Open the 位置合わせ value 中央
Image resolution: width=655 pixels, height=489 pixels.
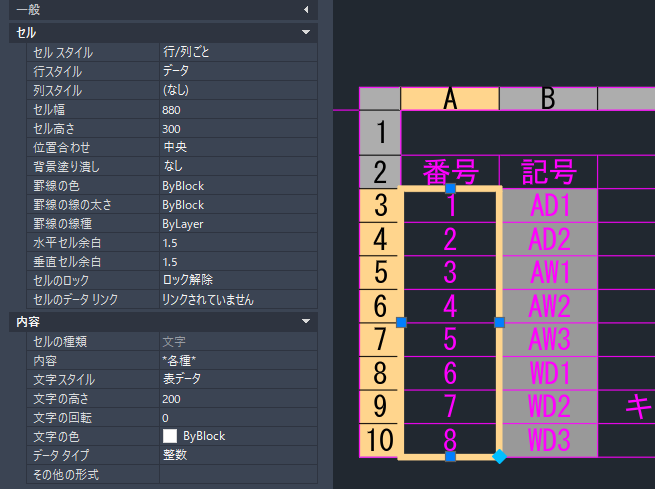coord(236,147)
